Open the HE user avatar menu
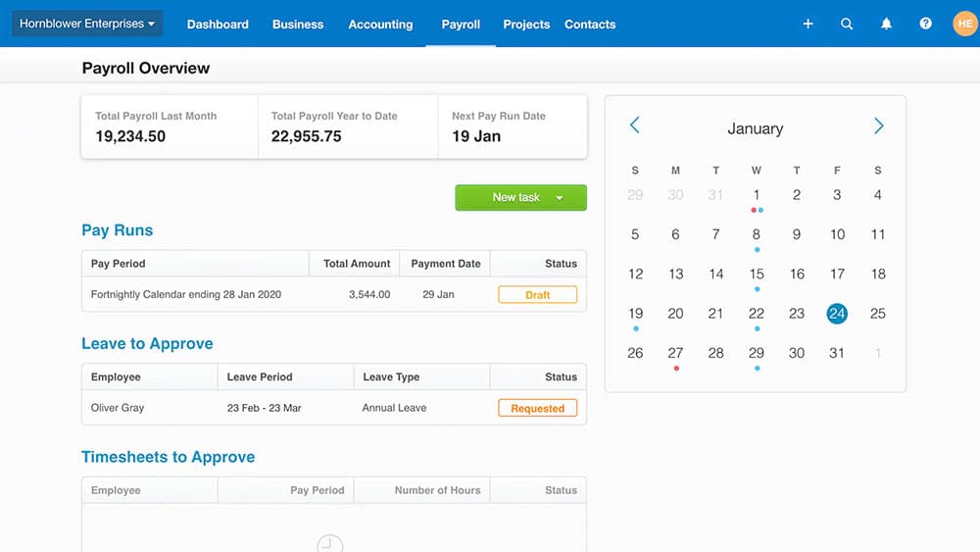Screen dimensions: 980x552 [x=964, y=24]
